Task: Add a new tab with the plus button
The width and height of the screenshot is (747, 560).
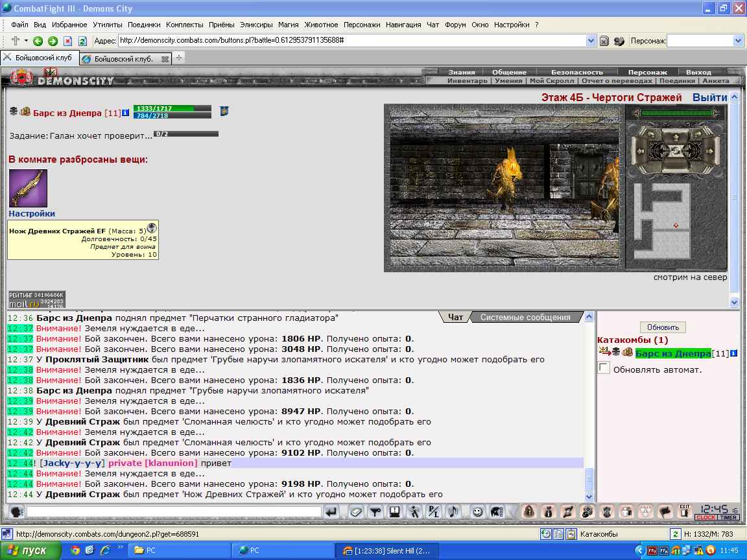Action: click(179, 58)
